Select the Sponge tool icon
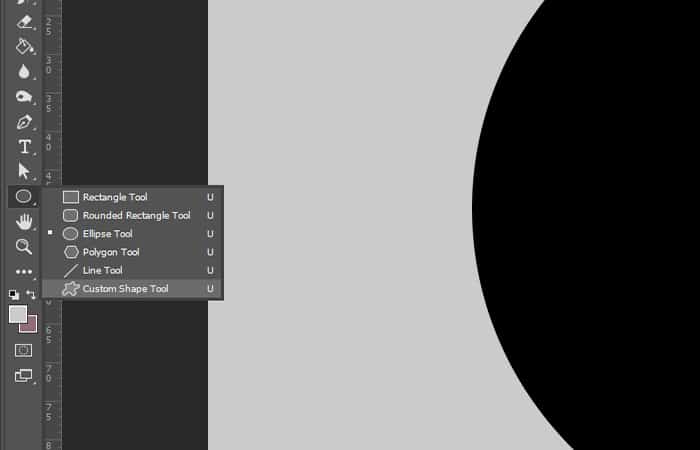The image size is (700, 450). click(24, 96)
